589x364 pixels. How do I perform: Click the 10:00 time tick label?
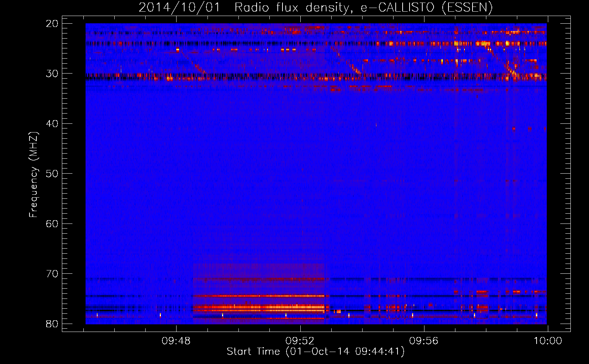point(548,341)
